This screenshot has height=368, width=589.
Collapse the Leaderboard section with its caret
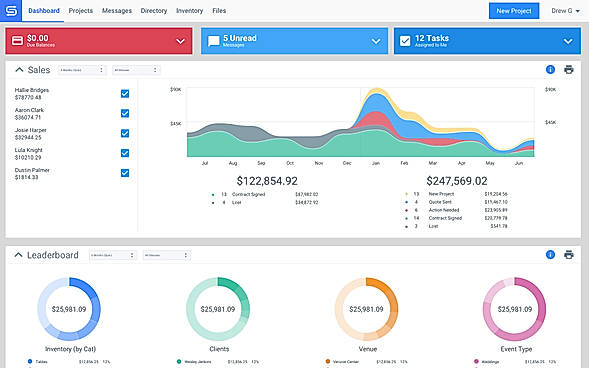tap(18, 255)
